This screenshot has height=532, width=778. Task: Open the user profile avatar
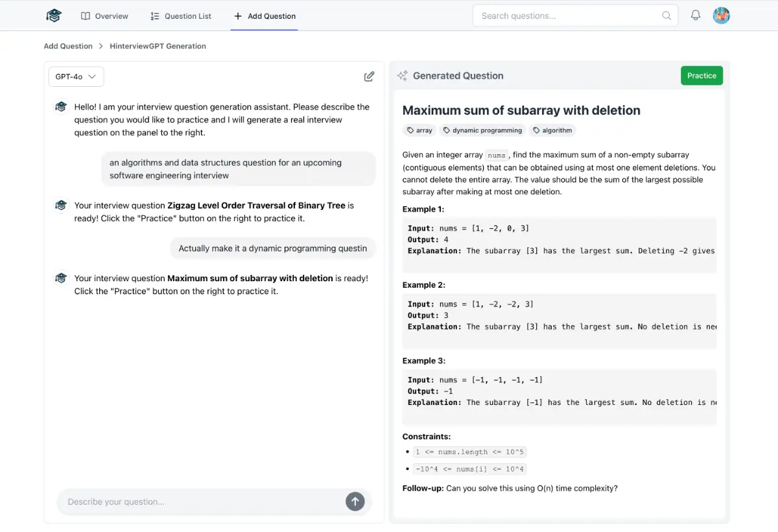721,16
